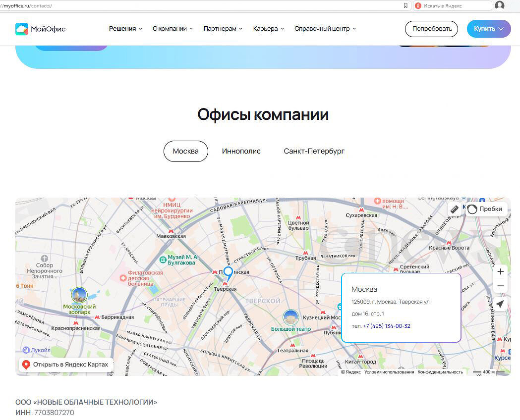The image size is (520, 420).
Task: Switch to the Иннополис office tab
Action: point(241,152)
